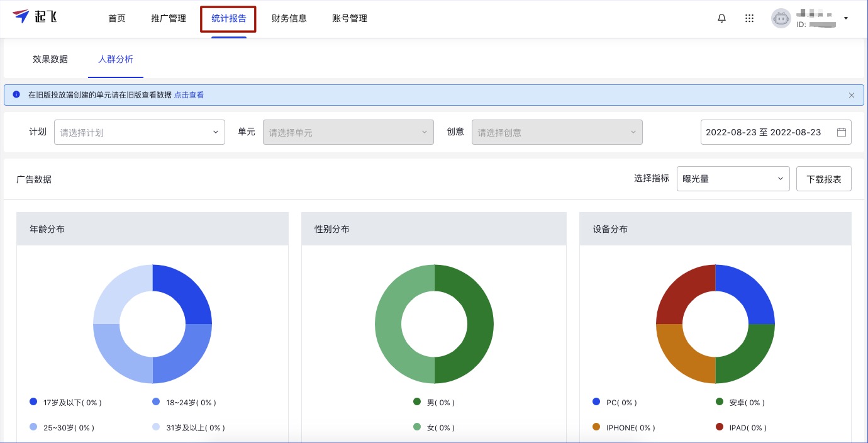Open the 计划 selection dropdown
The width and height of the screenshot is (868, 443).
click(139, 132)
